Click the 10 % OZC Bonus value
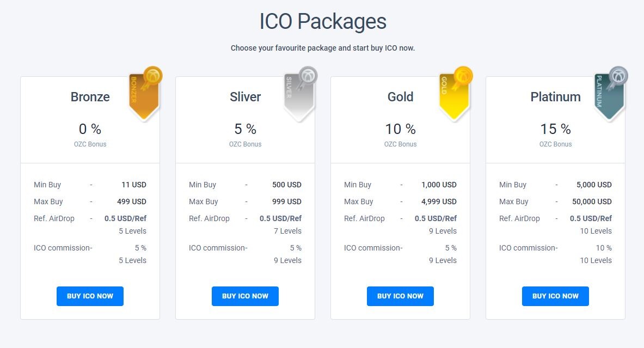 coord(401,129)
